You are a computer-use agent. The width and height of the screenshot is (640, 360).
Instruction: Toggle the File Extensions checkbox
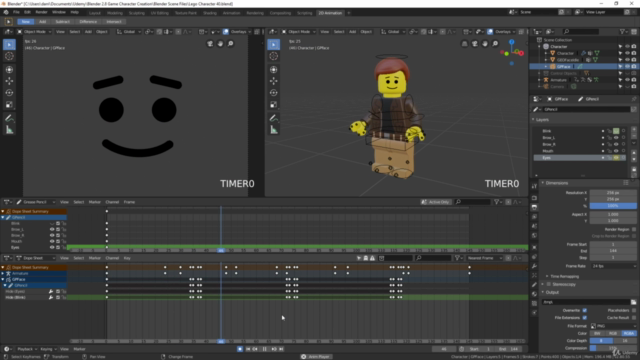coord(584,318)
